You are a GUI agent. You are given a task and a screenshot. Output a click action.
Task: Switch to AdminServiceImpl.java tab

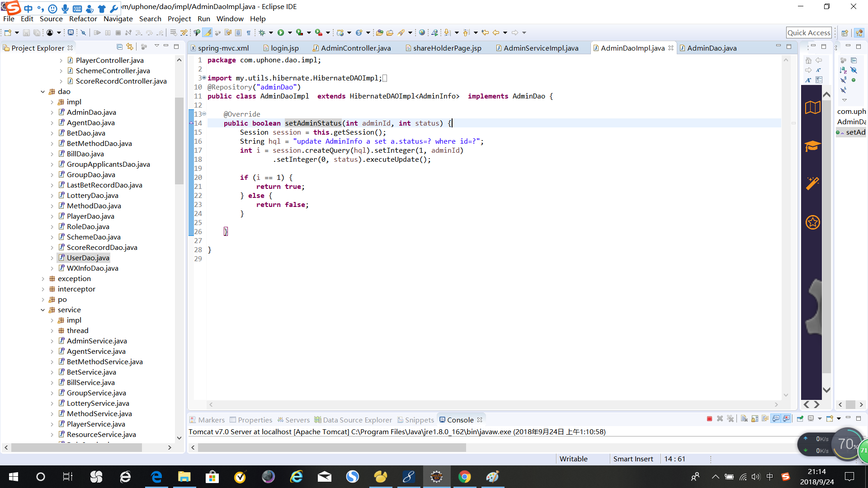tap(537, 48)
